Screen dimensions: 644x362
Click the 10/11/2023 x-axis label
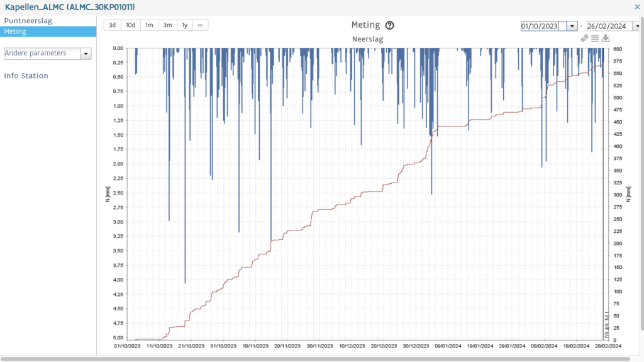click(255, 346)
